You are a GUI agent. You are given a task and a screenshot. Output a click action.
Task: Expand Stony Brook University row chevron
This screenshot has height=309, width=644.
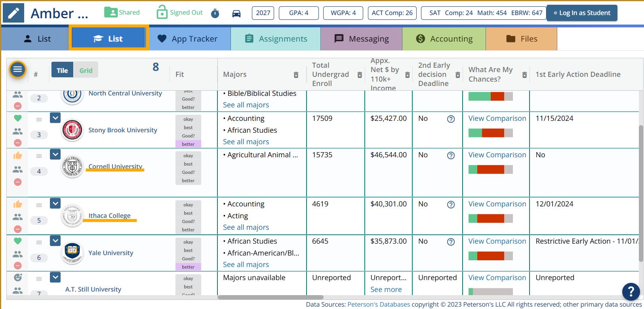click(x=55, y=118)
